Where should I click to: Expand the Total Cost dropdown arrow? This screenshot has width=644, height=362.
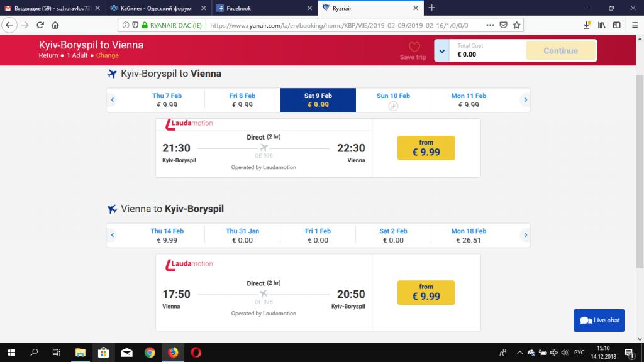(442, 51)
